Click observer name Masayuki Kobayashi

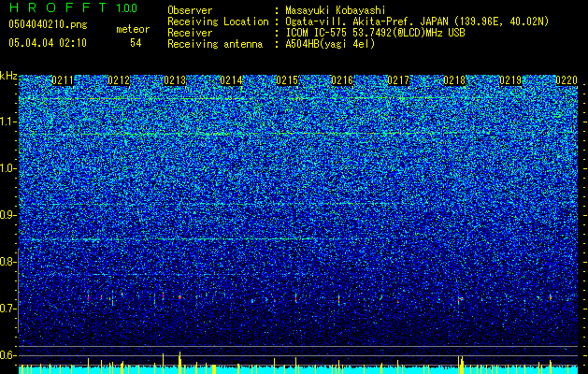[336, 11]
